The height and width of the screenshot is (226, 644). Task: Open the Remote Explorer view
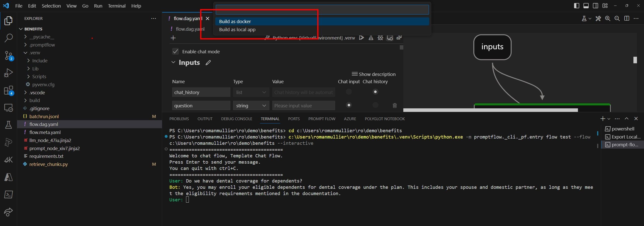tap(8, 108)
